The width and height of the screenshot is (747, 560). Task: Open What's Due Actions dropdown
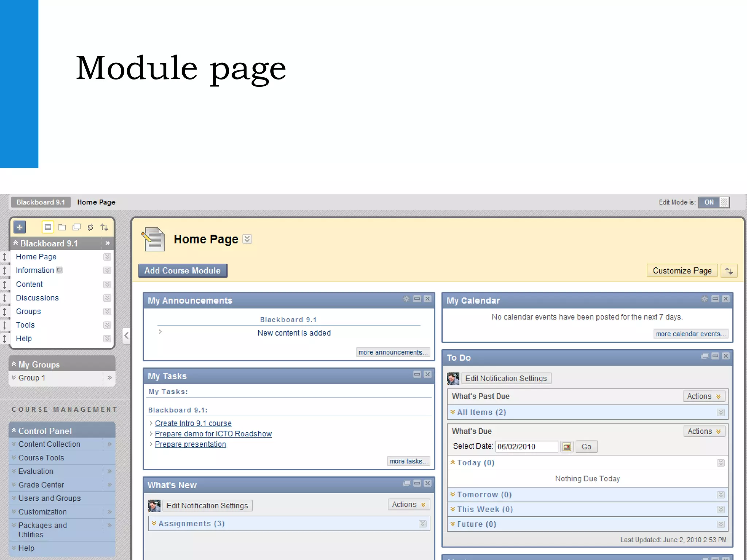tap(704, 431)
